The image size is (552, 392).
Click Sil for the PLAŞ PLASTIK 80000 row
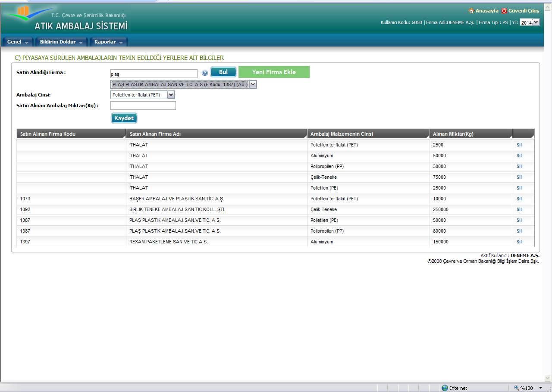click(x=519, y=231)
